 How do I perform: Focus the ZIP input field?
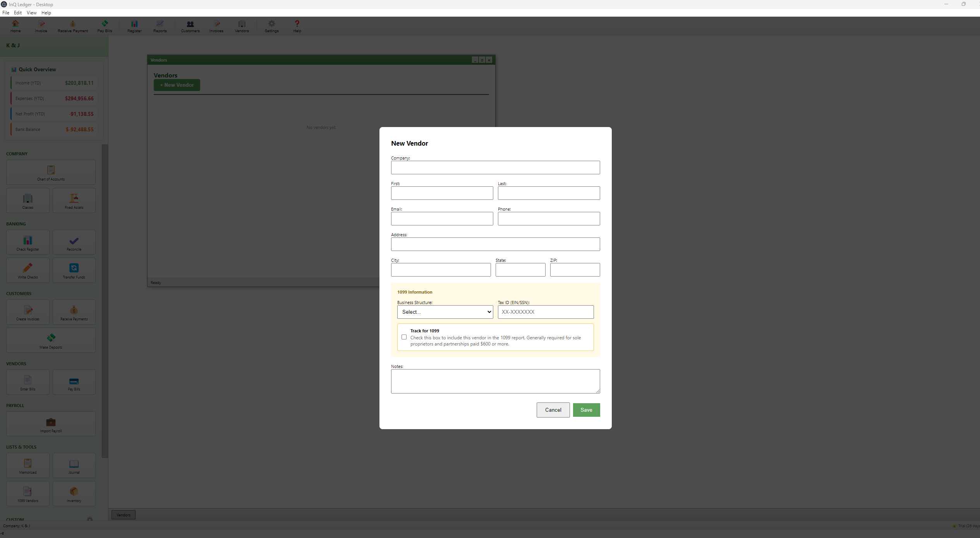pyautogui.click(x=575, y=270)
